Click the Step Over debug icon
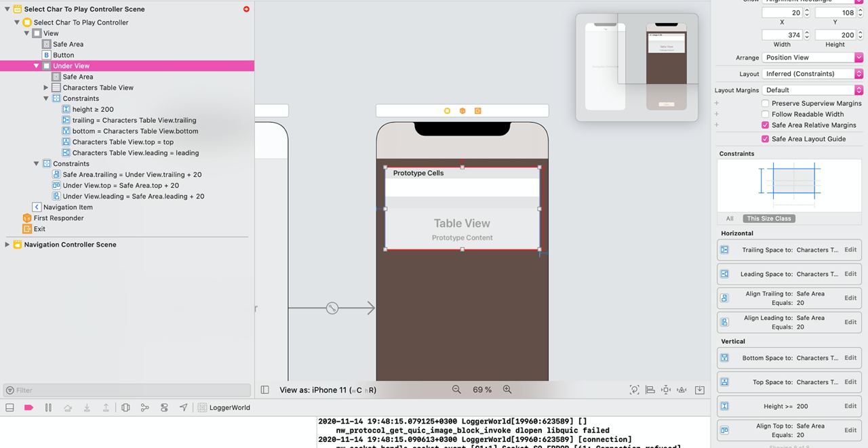Screen dimensions: 868x448 pos(67,407)
